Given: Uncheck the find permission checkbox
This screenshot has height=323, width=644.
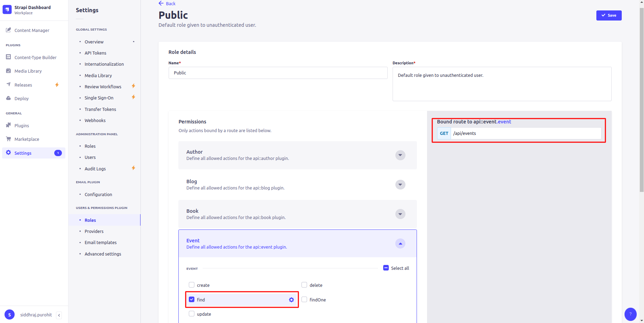Looking at the screenshot, I should [x=192, y=299].
